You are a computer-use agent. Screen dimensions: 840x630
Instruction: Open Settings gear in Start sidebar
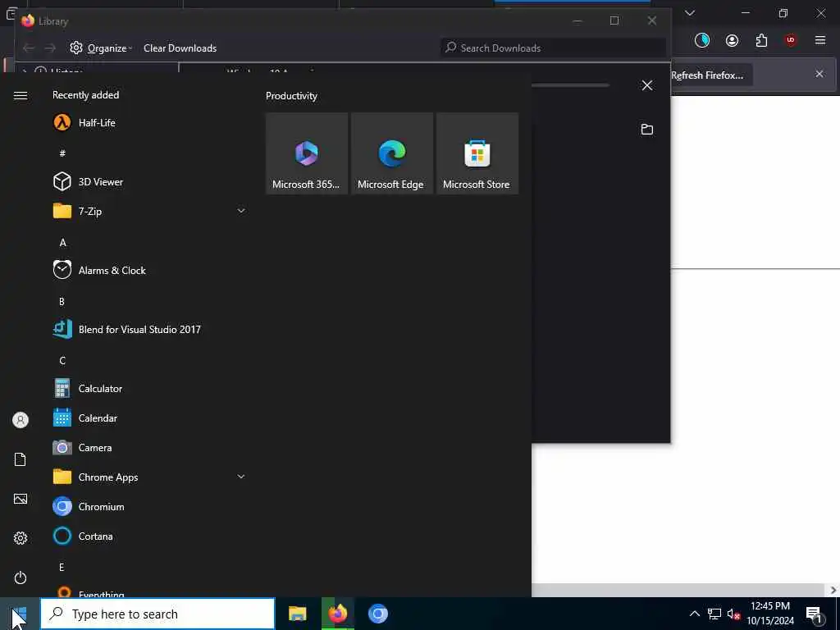point(21,538)
